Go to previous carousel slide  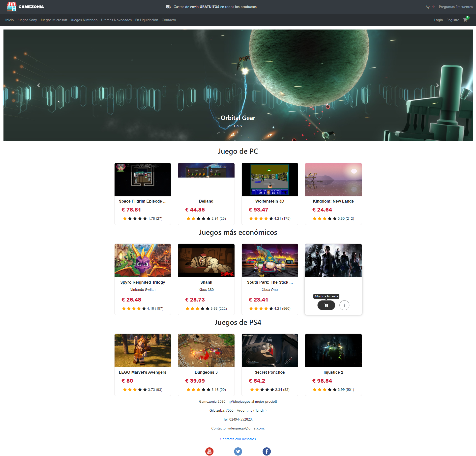(38, 85)
